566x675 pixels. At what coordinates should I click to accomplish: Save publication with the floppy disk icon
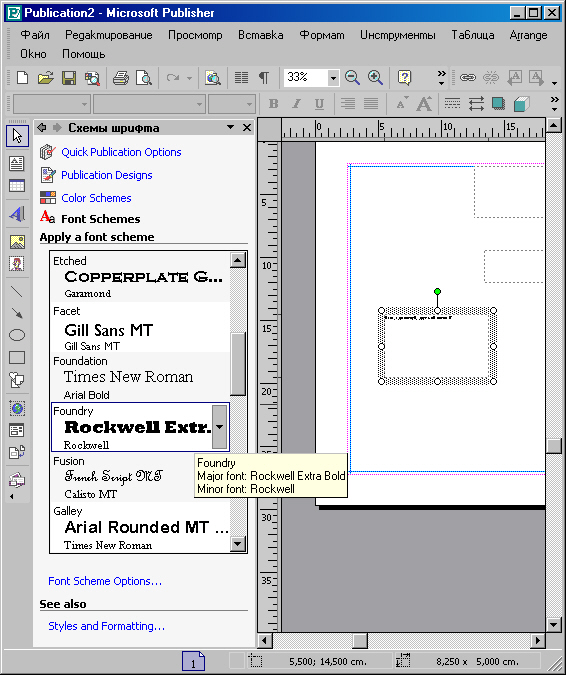click(69, 78)
